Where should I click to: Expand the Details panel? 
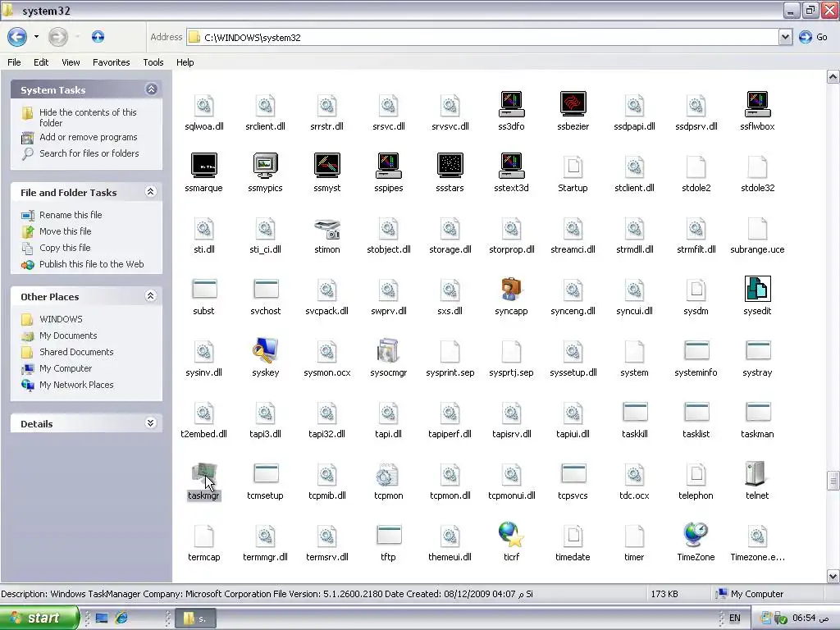point(151,423)
